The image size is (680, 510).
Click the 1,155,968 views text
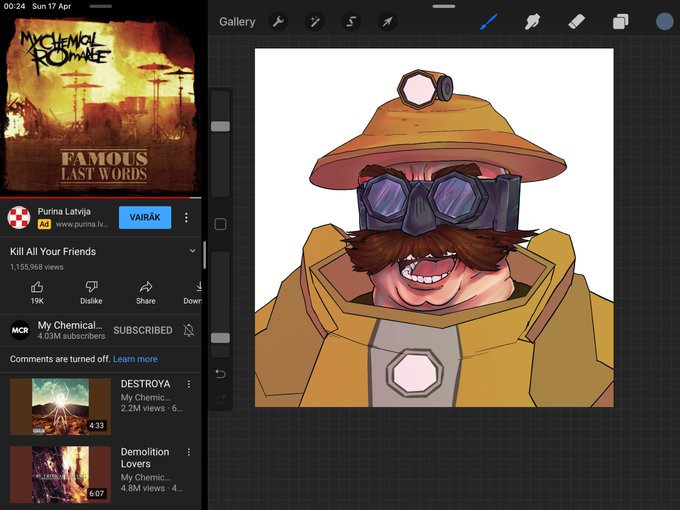[x=36, y=267]
